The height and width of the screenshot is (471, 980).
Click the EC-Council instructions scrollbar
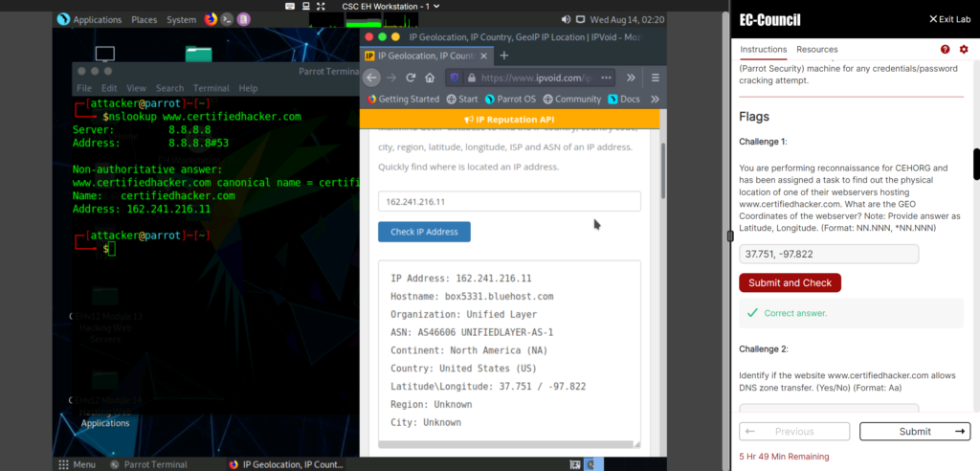click(x=976, y=164)
